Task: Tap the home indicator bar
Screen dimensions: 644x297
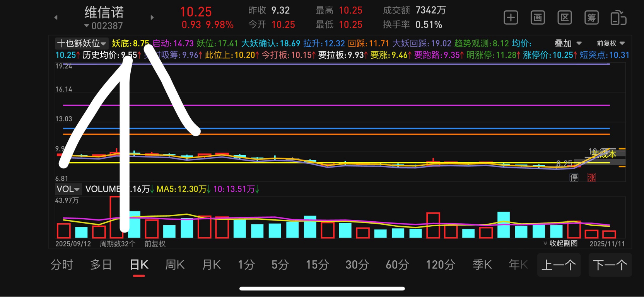Action: (x=322, y=289)
